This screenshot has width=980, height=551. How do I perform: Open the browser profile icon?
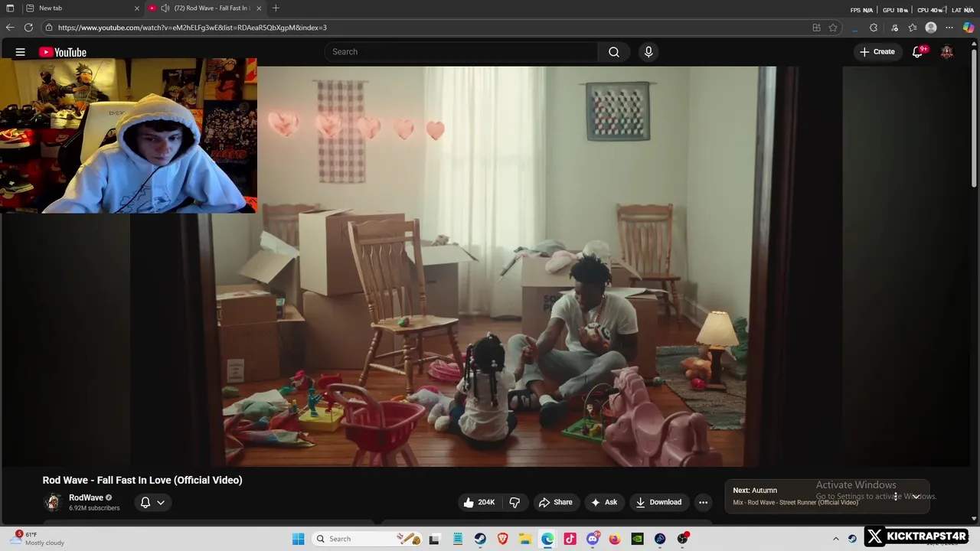[931, 28]
